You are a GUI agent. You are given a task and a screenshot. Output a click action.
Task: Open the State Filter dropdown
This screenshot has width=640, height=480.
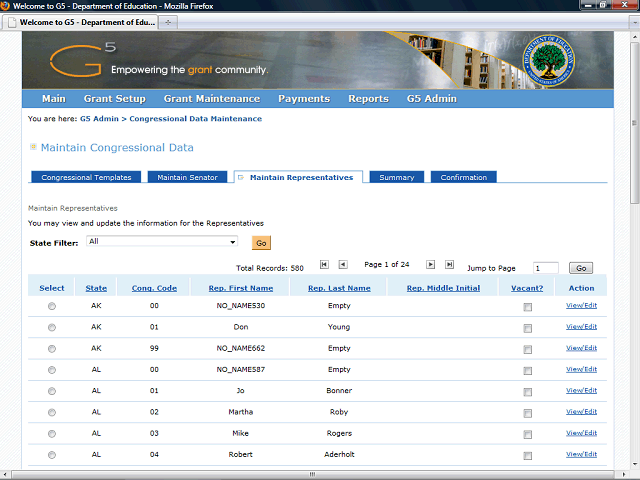click(232, 242)
